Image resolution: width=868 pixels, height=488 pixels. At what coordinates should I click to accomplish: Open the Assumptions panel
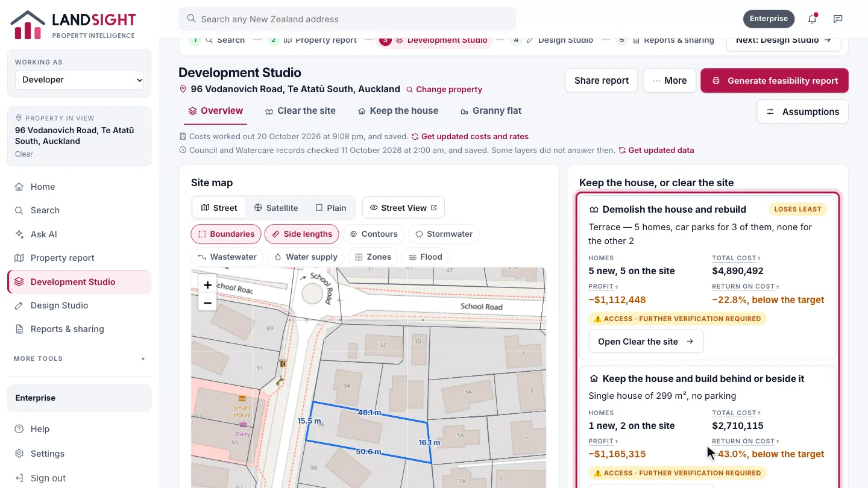pos(802,111)
